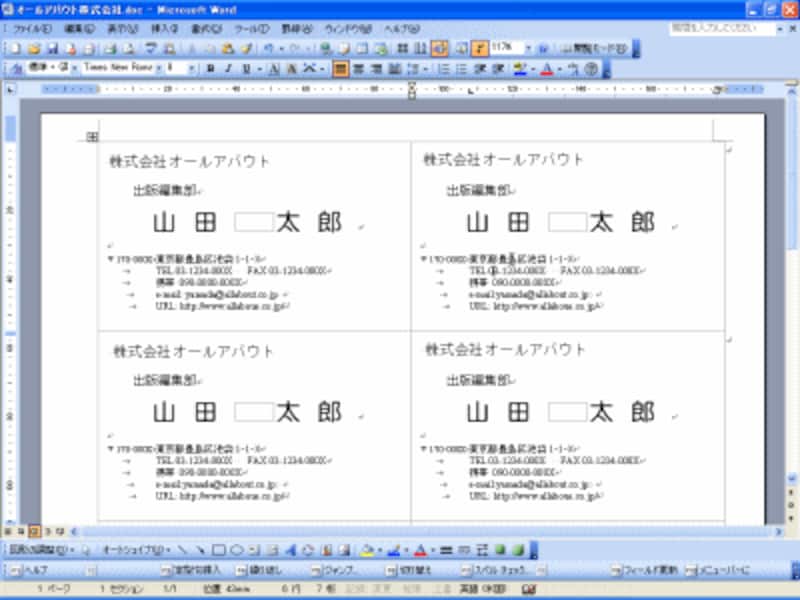Click the help question search input field
The width and height of the screenshot is (800, 600).
[x=721, y=28]
